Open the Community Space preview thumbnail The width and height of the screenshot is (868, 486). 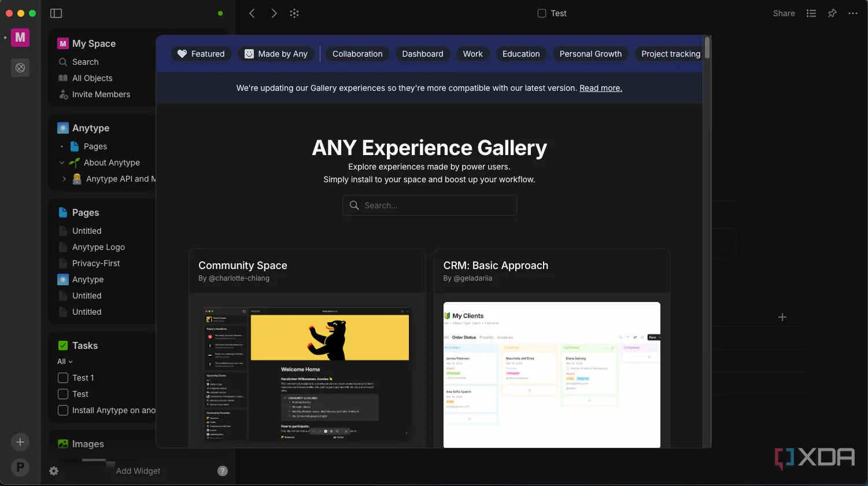coord(307,375)
